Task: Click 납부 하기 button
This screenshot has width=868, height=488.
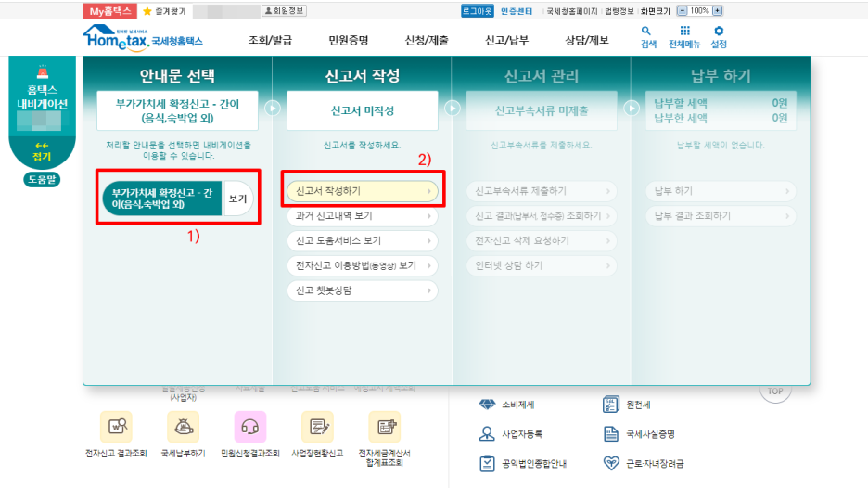Action: (x=721, y=191)
